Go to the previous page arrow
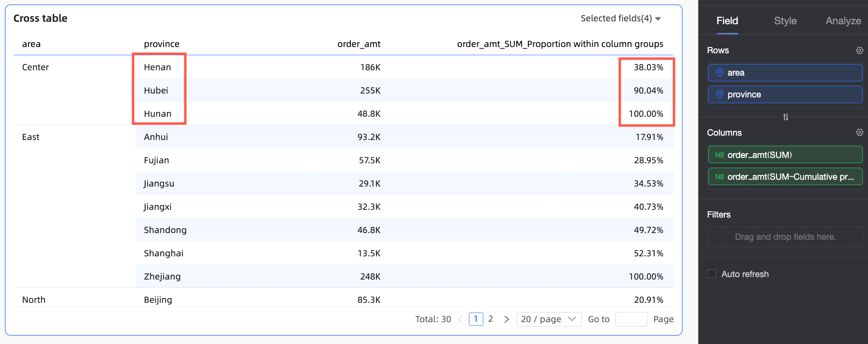The width and height of the screenshot is (868, 344). (460, 319)
